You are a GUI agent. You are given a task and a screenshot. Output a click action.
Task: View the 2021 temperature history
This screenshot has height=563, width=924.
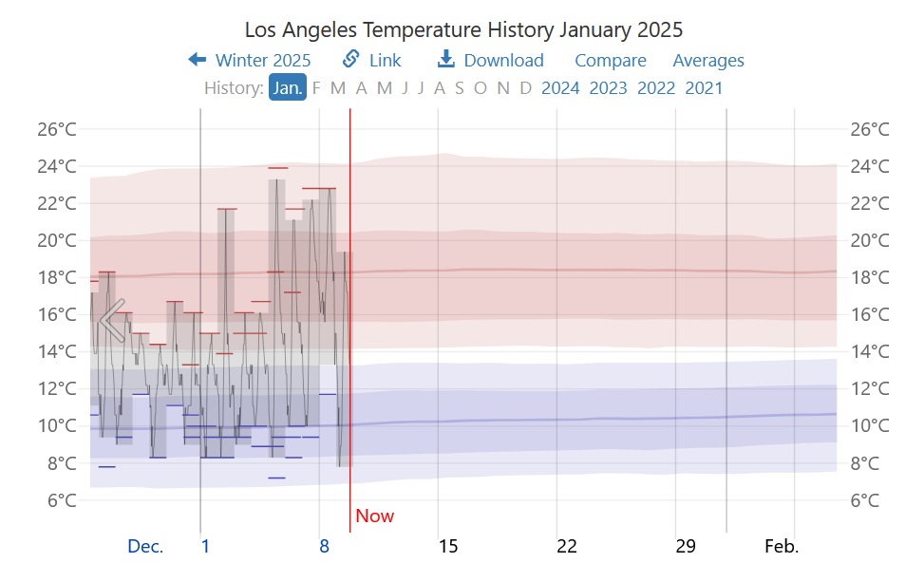[704, 88]
